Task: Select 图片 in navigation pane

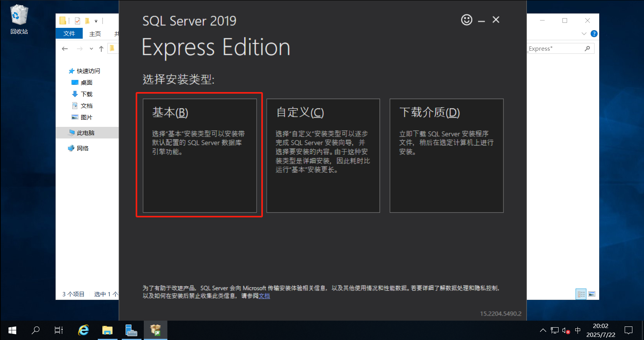Action: 82,117
